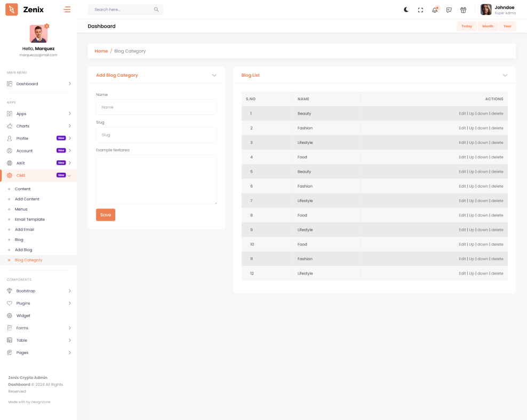The image size is (527, 420).
Task: Click the search magnifier icon
Action: 156,10
